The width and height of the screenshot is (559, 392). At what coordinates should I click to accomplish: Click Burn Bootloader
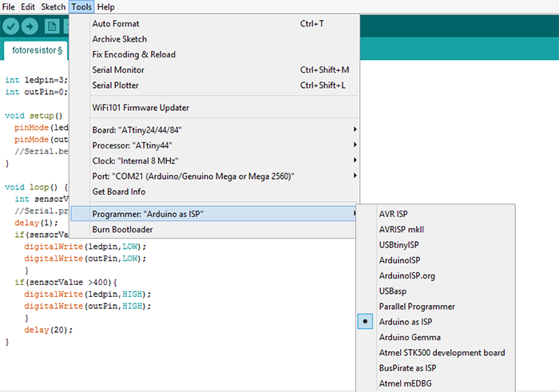(122, 229)
